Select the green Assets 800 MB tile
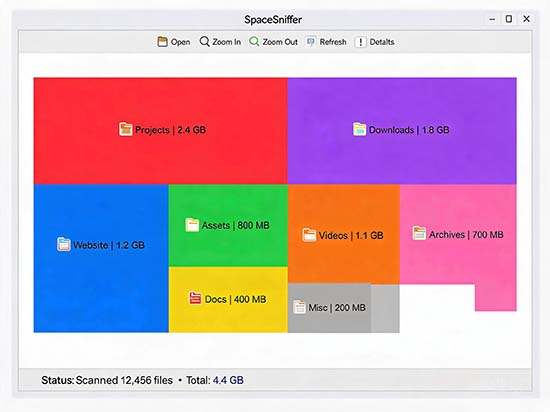Viewport: 550px width, 412px height. click(228, 225)
